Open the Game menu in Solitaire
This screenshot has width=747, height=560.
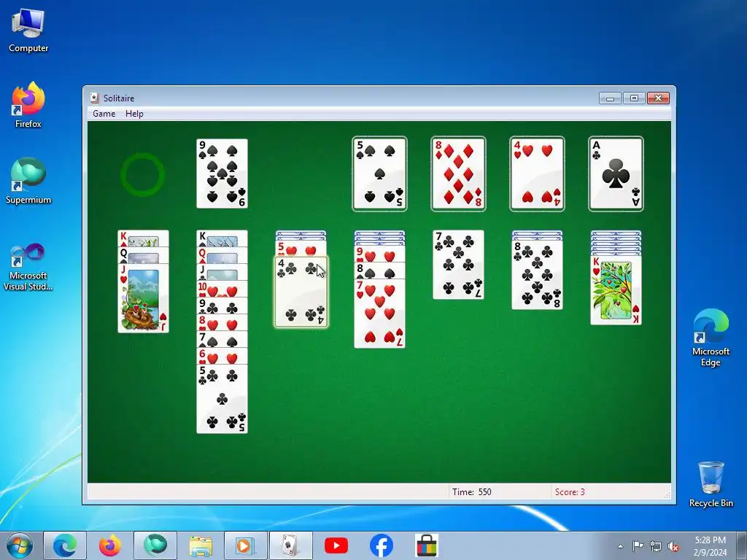pyautogui.click(x=104, y=113)
